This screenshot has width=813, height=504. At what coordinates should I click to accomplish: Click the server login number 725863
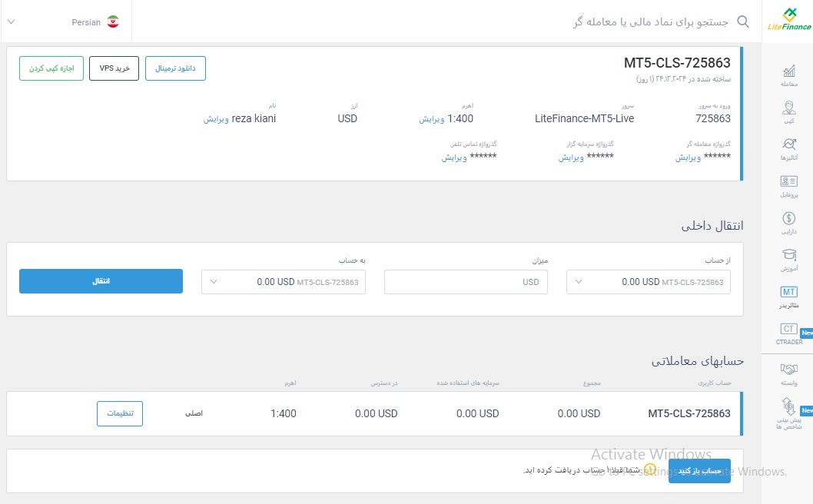(x=713, y=119)
